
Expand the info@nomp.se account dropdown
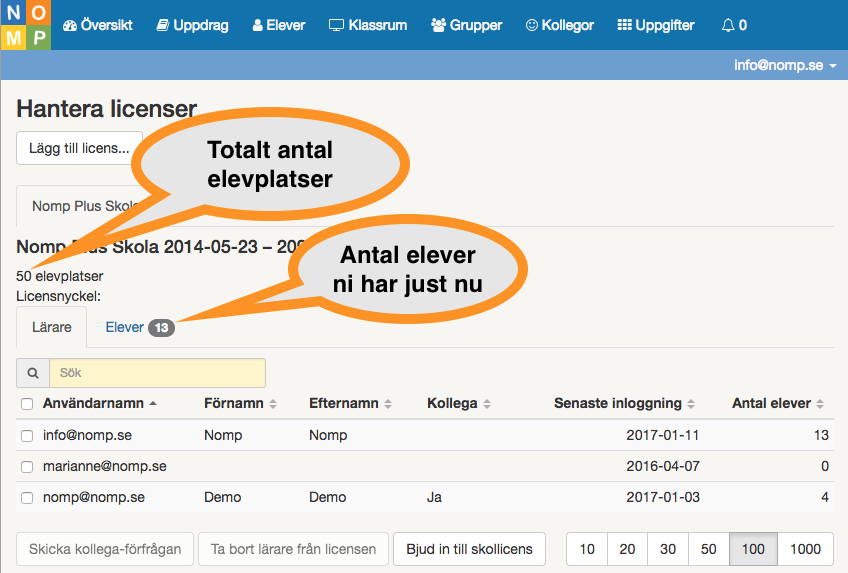[x=784, y=65]
